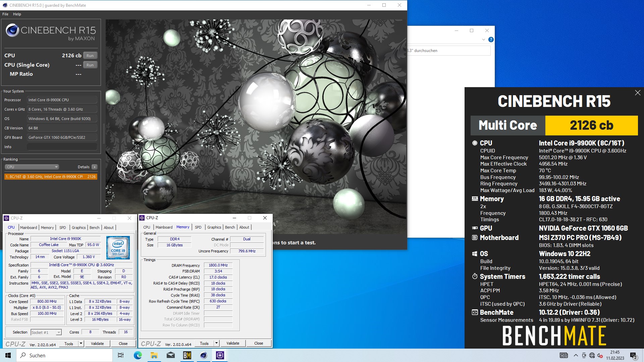This screenshot has width=644, height=362.
Task: Open the notification center icon
Action: coord(634,356)
